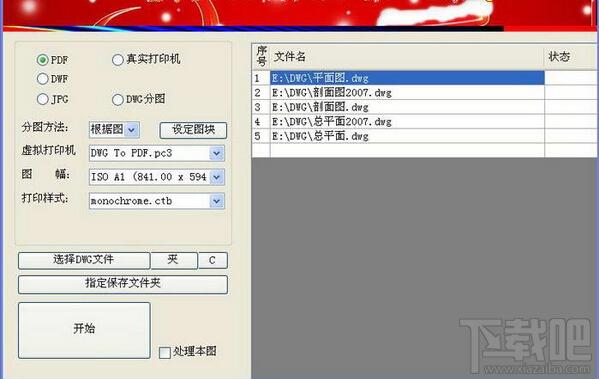The image size is (599, 379).
Task: Select file row E:\DWG\平面图.dwg
Action: (407, 78)
